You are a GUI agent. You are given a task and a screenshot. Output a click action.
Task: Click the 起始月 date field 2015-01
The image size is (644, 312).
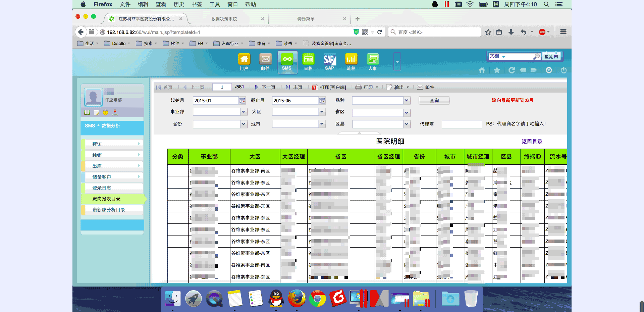click(216, 100)
